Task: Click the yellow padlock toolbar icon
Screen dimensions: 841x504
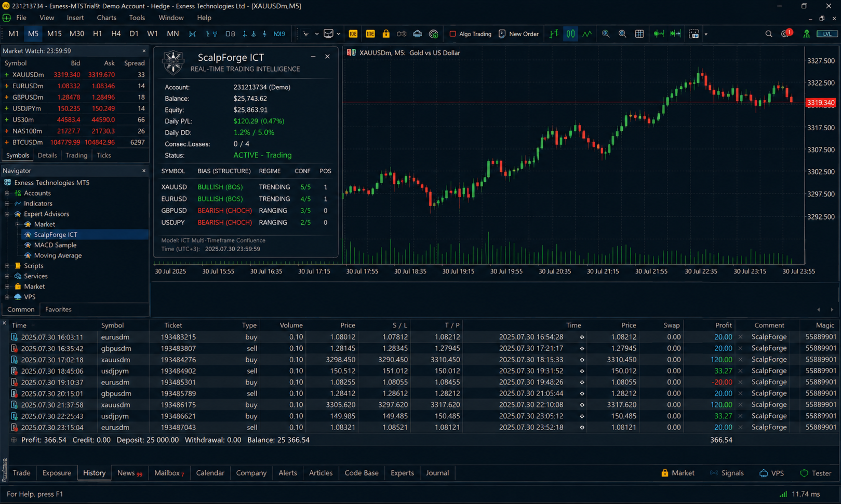Action: coord(385,34)
